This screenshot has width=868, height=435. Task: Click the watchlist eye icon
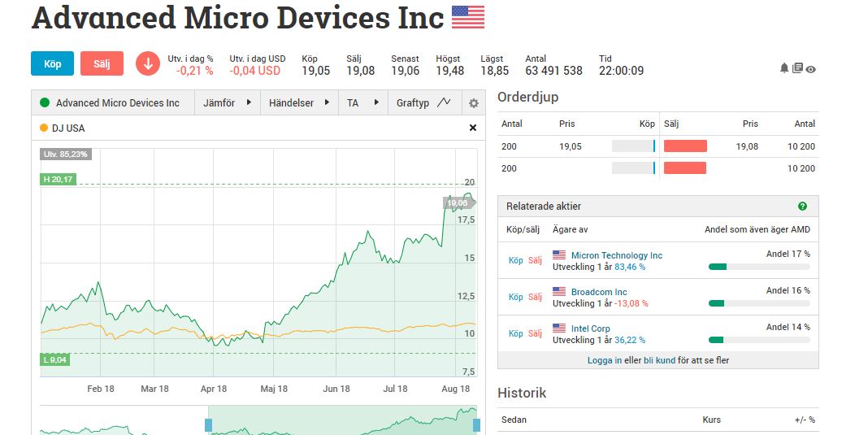pos(810,70)
